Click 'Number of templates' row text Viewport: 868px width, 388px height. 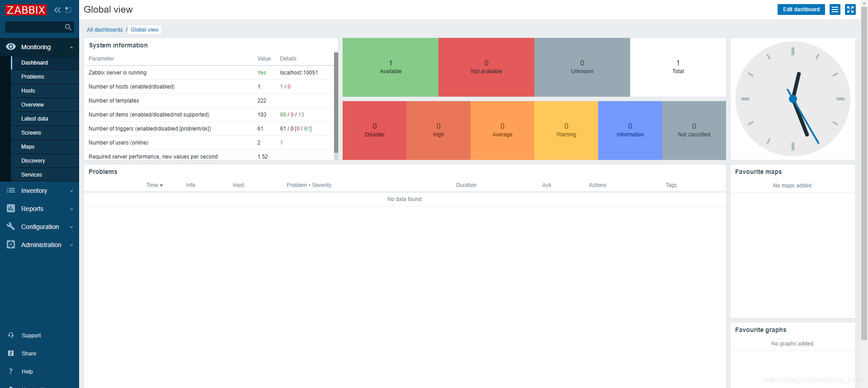tap(114, 101)
